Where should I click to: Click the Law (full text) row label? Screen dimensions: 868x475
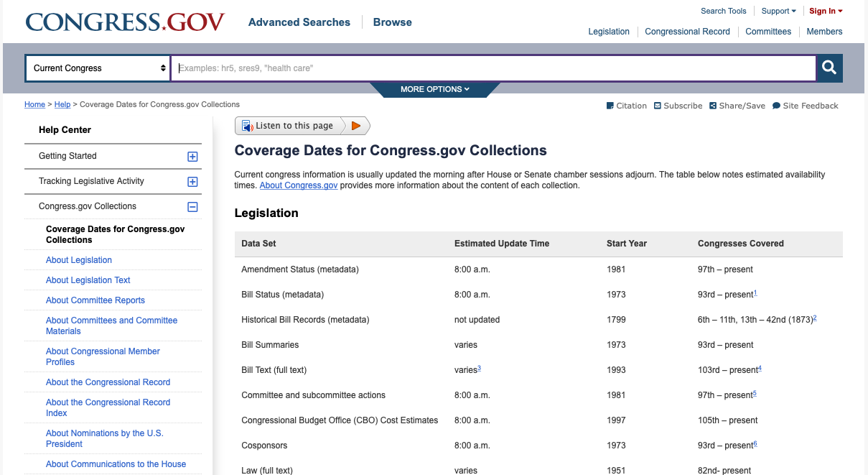[x=267, y=471]
